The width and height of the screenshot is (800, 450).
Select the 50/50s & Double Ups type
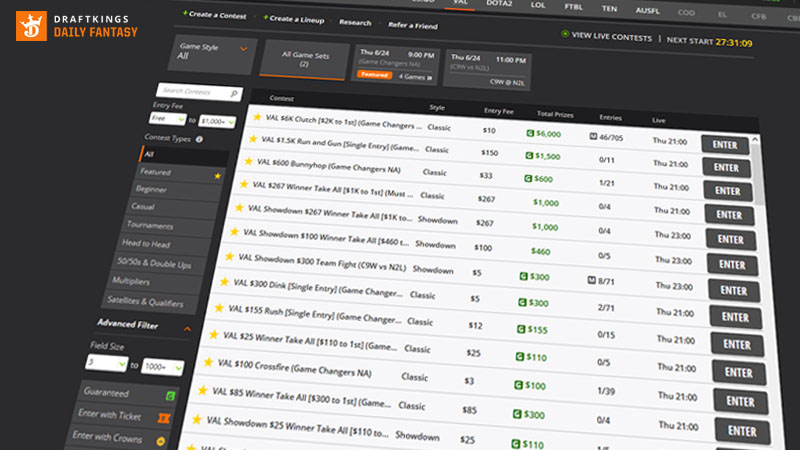(159, 264)
